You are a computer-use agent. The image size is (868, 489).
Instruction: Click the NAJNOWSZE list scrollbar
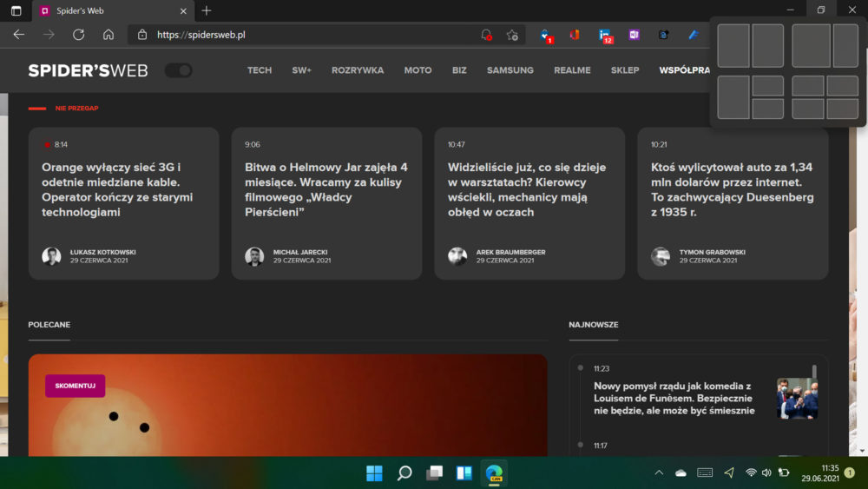tap(814, 372)
